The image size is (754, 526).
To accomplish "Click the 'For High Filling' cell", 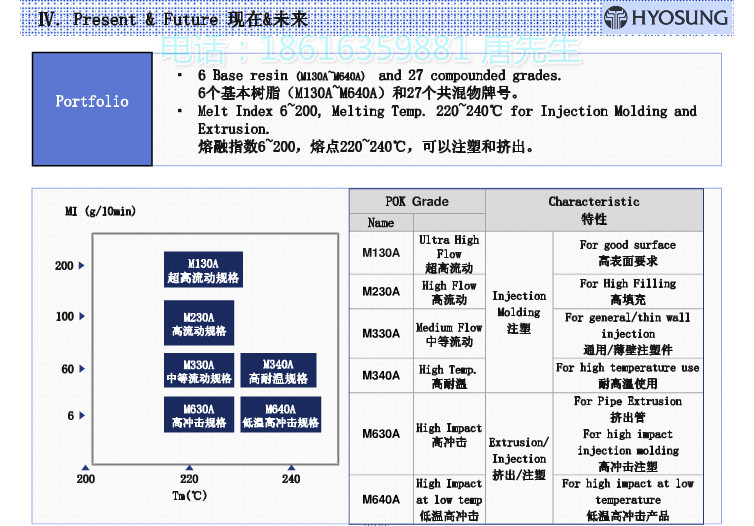I will tap(628, 291).
